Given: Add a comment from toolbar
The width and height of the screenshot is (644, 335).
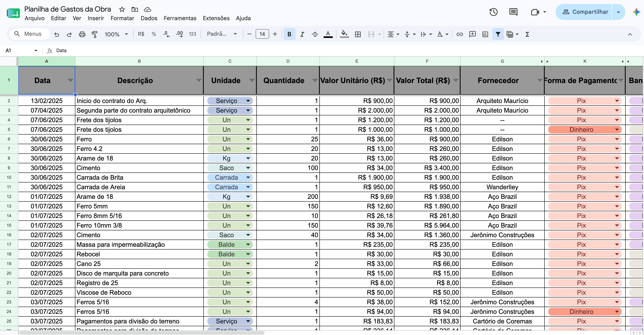Looking at the screenshot, I should (472, 34).
